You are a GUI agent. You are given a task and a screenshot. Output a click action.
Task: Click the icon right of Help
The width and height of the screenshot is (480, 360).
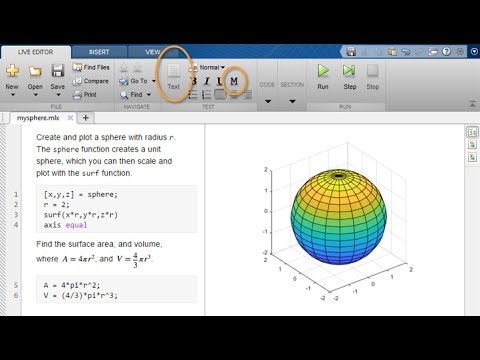tap(460, 52)
